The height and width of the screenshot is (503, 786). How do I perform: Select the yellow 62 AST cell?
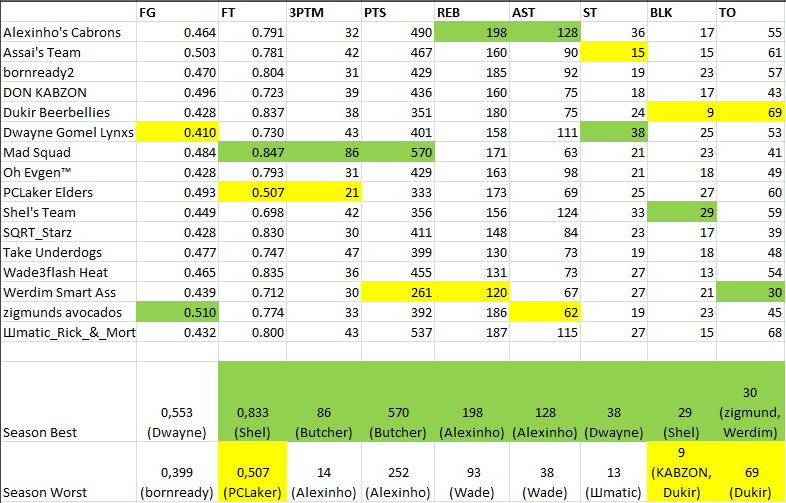click(545, 312)
